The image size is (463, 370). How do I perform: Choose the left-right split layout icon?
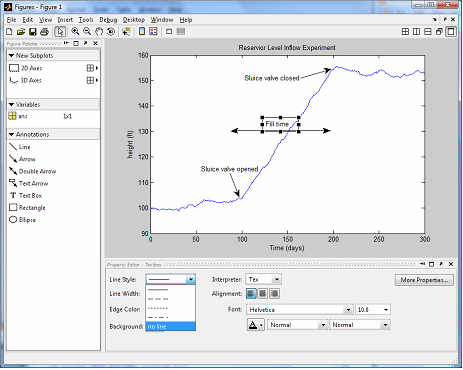[x=416, y=32]
